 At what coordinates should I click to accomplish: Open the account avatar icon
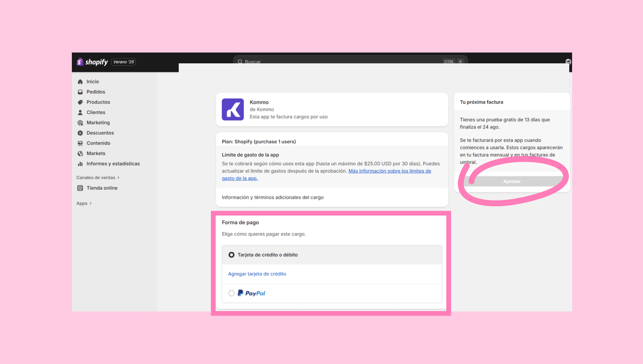point(568,62)
